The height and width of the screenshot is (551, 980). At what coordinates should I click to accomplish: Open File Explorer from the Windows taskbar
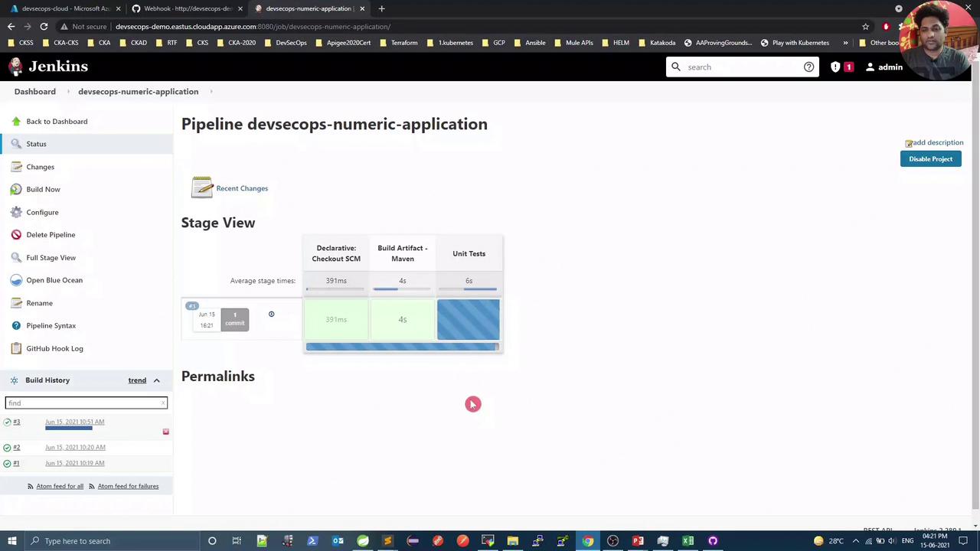coord(512,541)
